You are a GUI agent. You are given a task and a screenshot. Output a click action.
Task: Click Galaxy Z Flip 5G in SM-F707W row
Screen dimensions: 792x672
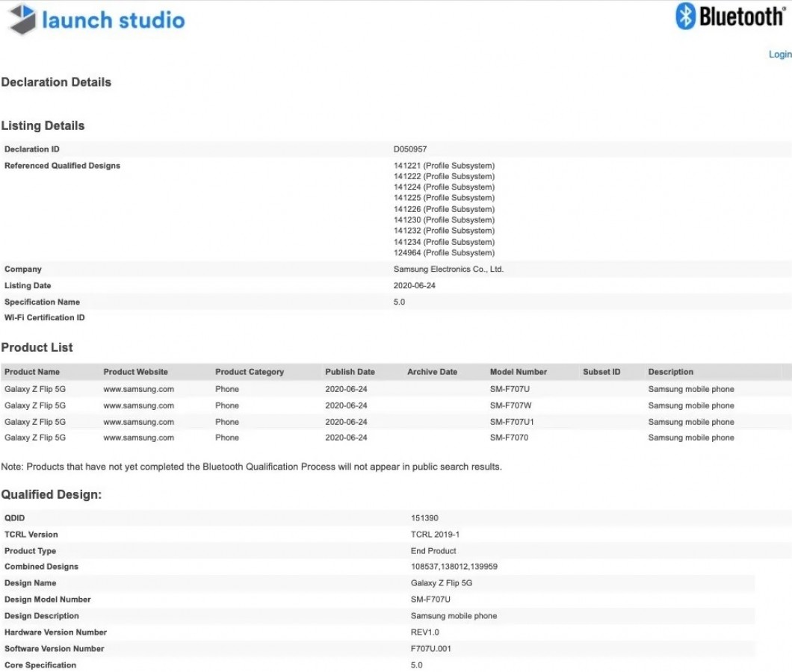(35, 405)
